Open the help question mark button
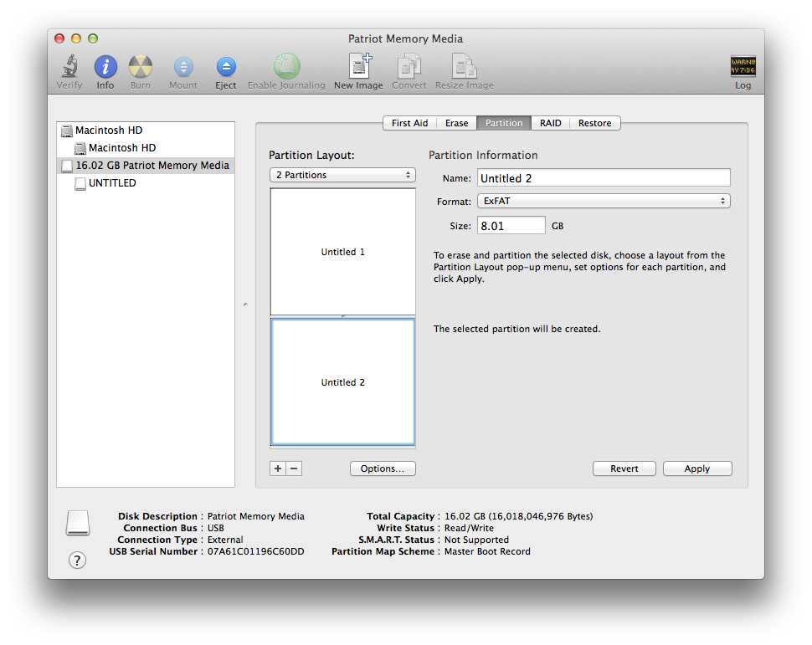The width and height of the screenshot is (812, 645). [x=77, y=560]
